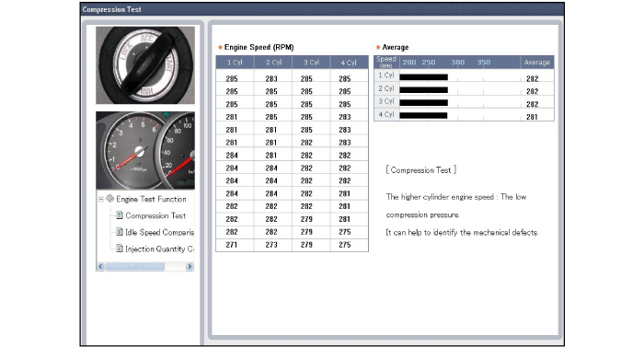644x347 pixels.
Task: Click the 4 Cyl row label in Average table
Action: click(386, 114)
